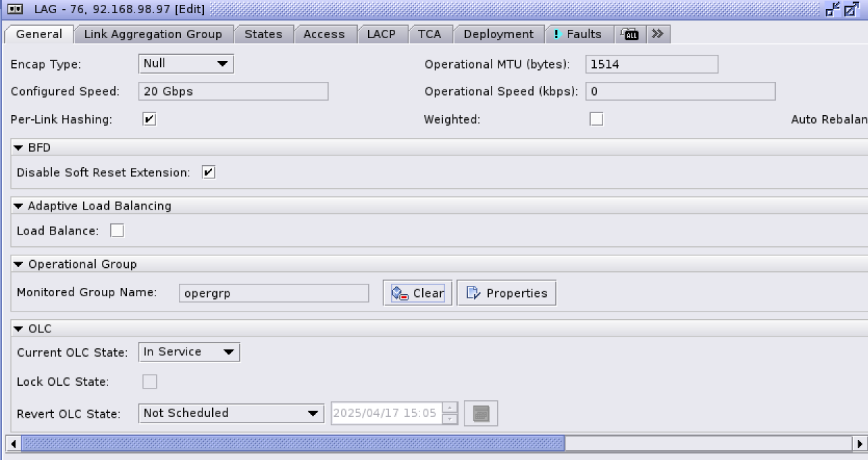868x460 pixels.
Task: Collapse the Adaptive Load Balancing section
Action: tap(19, 206)
